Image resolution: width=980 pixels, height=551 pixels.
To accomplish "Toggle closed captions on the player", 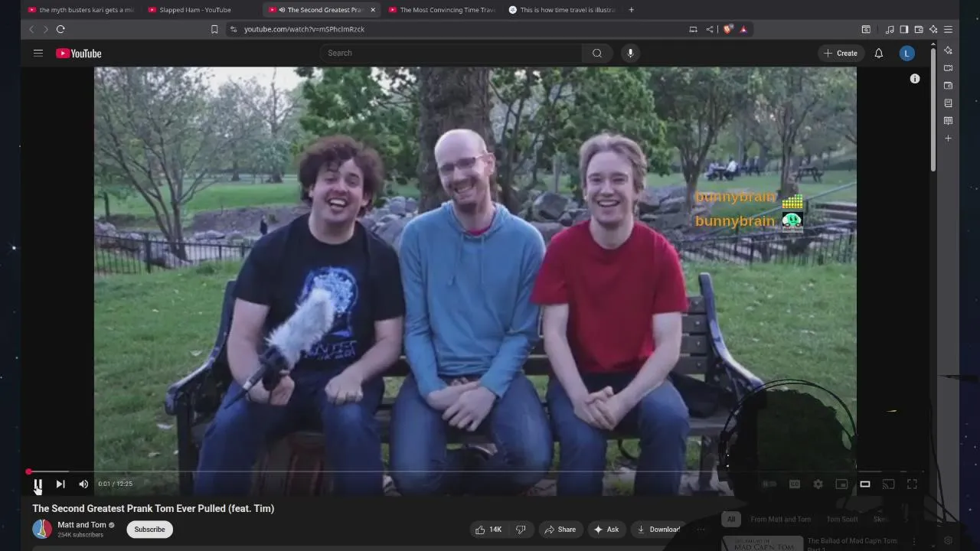I will point(795,484).
